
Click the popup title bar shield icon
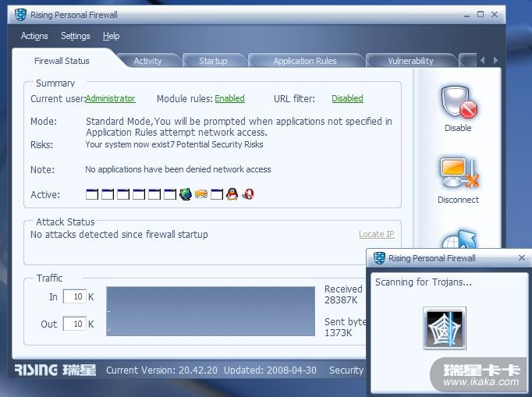(x=379, y=258)
